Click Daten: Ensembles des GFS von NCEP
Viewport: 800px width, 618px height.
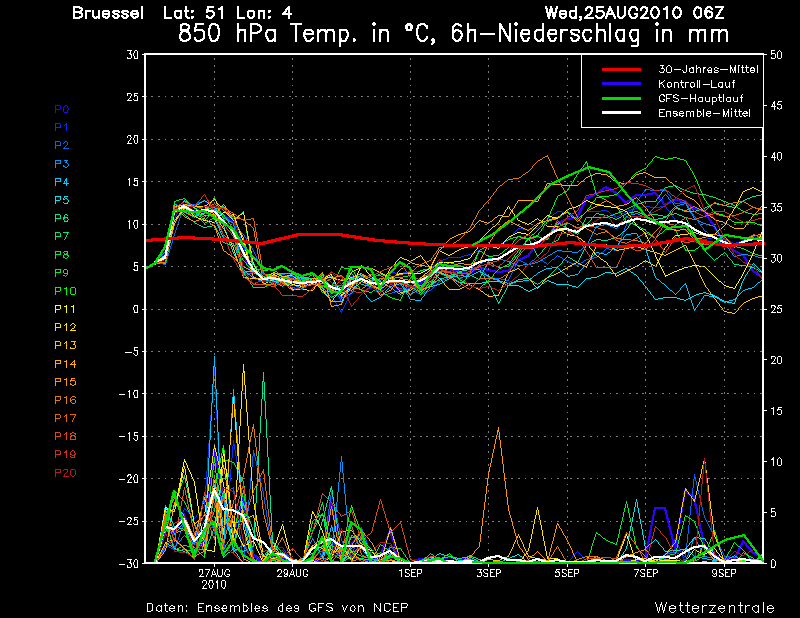pos(277,608)
